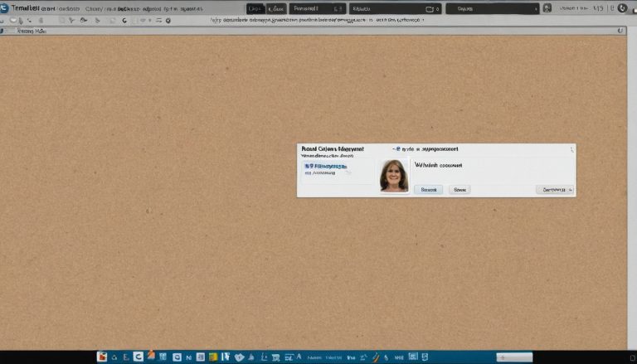Click the letter A icon in the taskbar
Image resolution: width=637 pixels, height=364 pixels.
299,357
